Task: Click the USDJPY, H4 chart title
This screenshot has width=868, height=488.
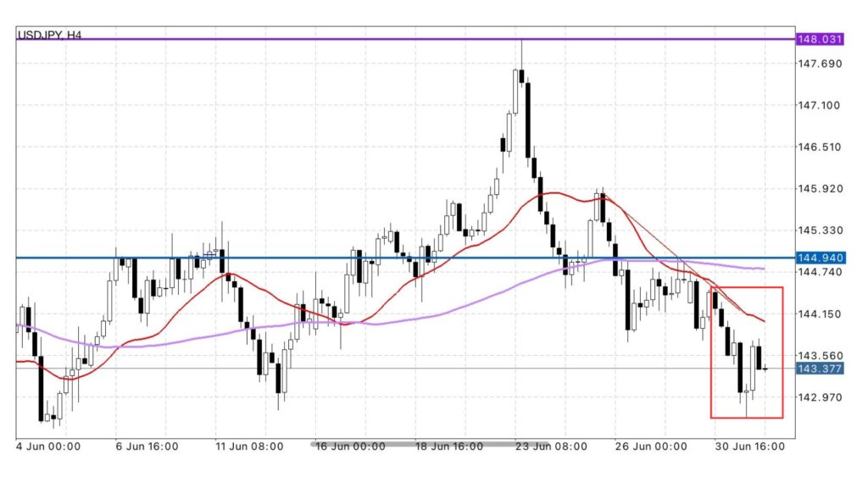Action: click(x=49, y=35)
